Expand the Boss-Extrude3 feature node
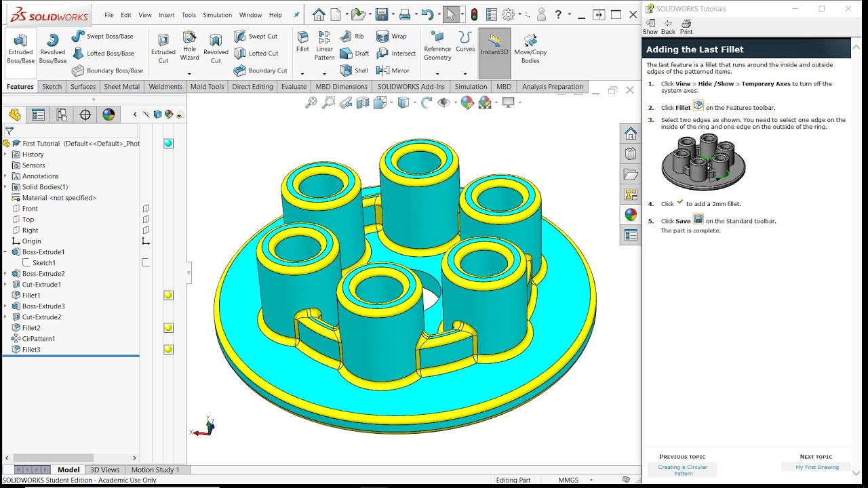The width and height of the screenshot is (868, 488). [5, 306]
